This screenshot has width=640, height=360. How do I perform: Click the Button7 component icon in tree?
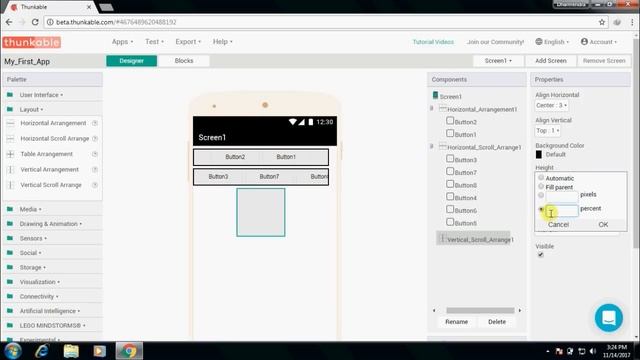pos(450,171)
